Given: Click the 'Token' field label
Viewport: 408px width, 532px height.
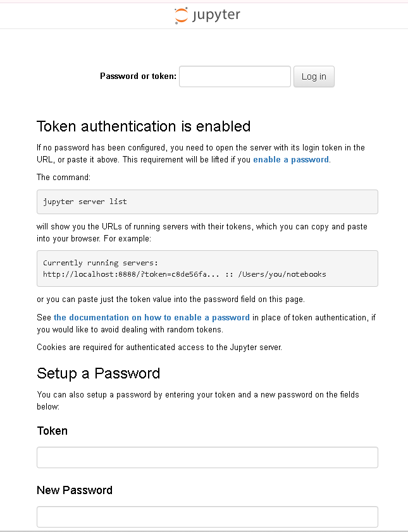Looking at the screenshot, I should tap(52, 431).
